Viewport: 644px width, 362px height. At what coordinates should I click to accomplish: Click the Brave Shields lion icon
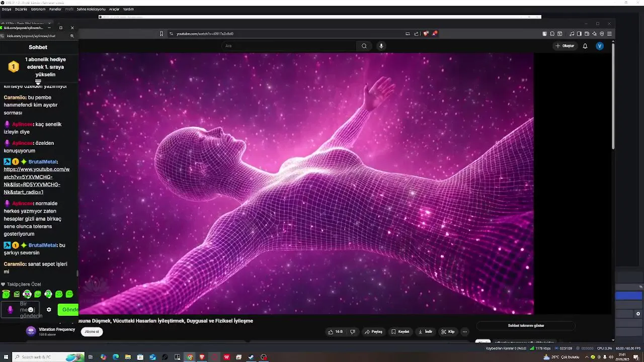click(x=426, y=34)
